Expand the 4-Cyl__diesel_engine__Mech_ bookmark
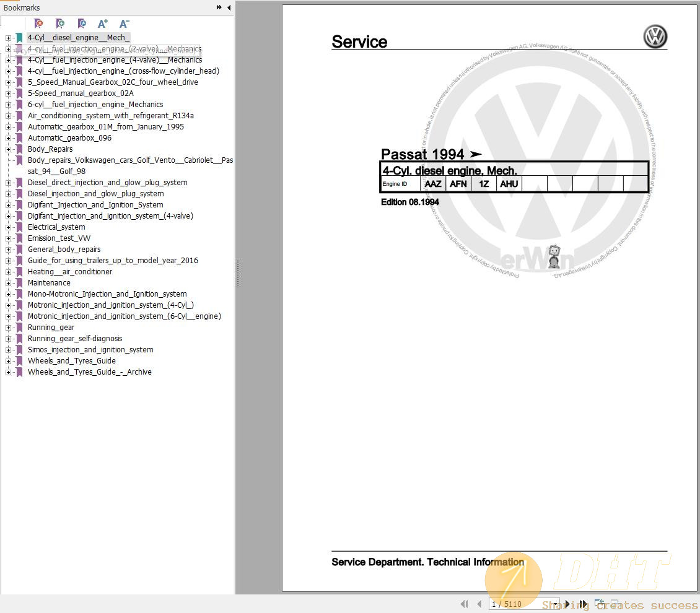 tap(8, 38)
